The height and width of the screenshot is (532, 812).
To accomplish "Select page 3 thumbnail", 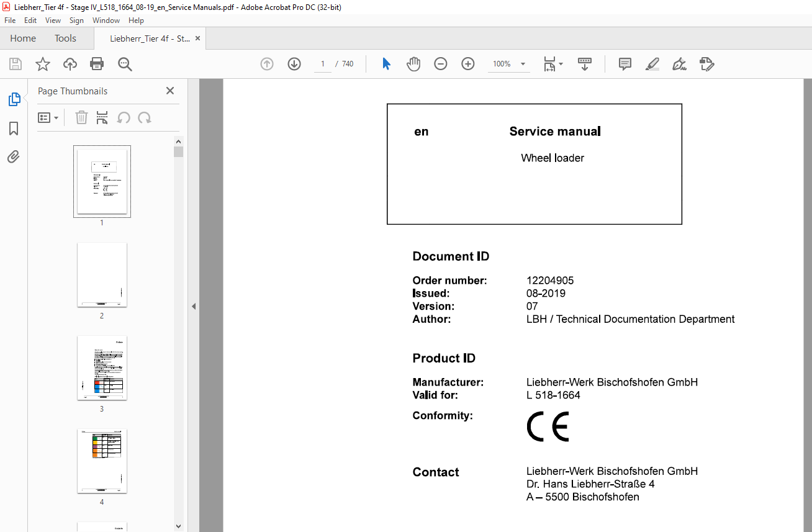I will point(102,367).
